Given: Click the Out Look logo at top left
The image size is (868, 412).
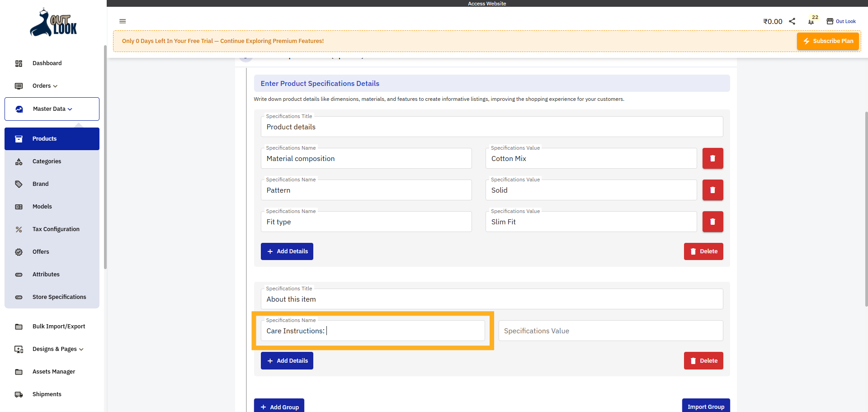Looking at the screenshot, I should pyautogui.click(x=52, y=23).
